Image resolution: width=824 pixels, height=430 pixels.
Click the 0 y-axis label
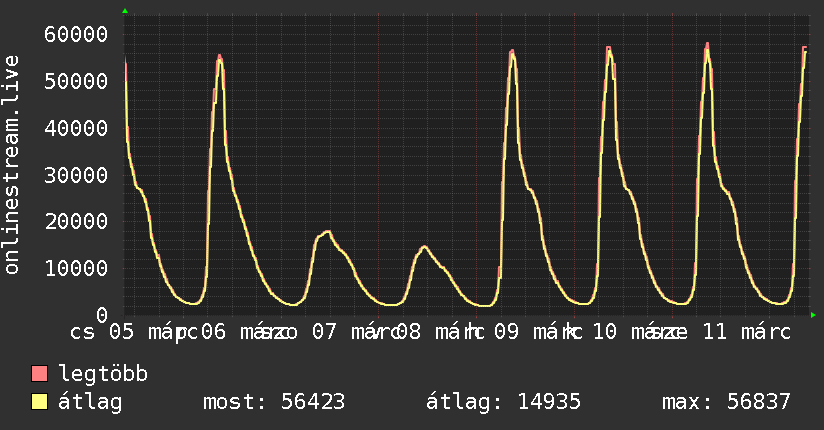[x=102, y=315]
